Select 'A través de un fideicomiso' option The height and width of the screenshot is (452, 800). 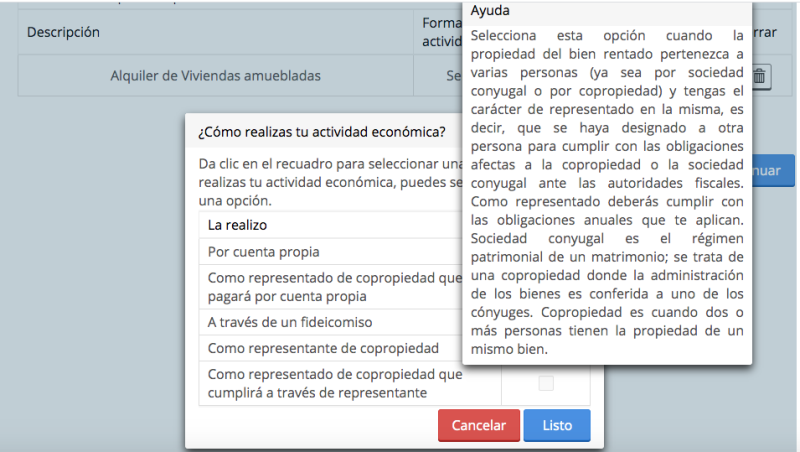point(290,322)
